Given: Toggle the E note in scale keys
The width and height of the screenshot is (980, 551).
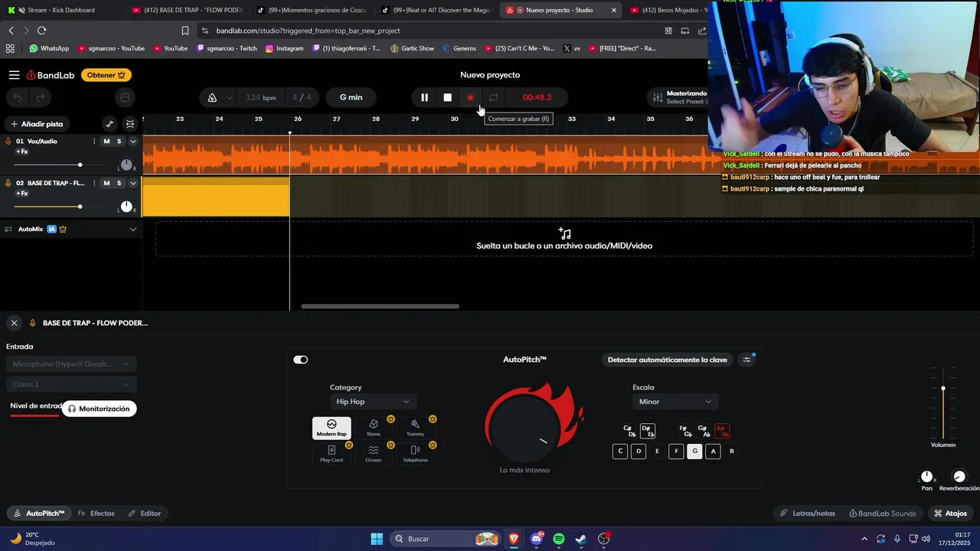Looking at the screenshot, I should [x=657, y=452].
